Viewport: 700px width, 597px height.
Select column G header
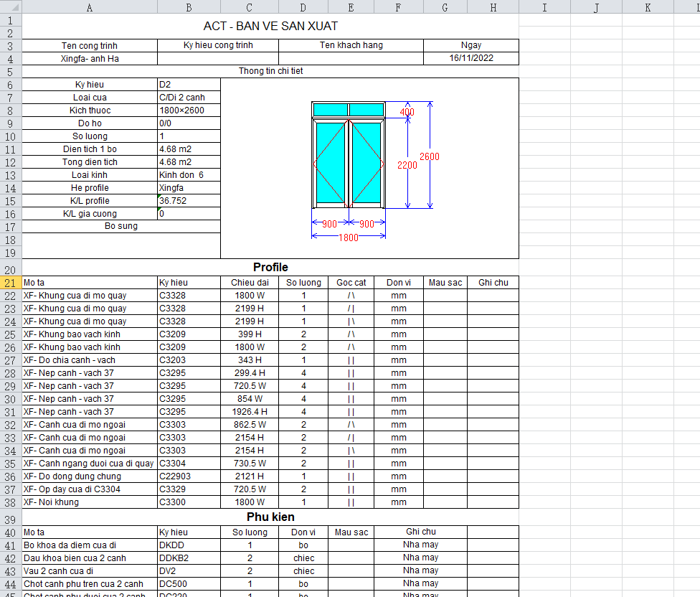pyautogui.click(x=445, y=7)
